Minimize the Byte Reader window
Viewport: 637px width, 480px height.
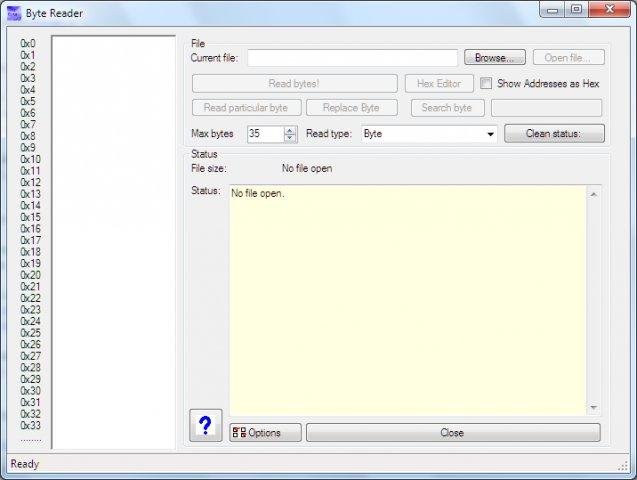coord(552,9)
